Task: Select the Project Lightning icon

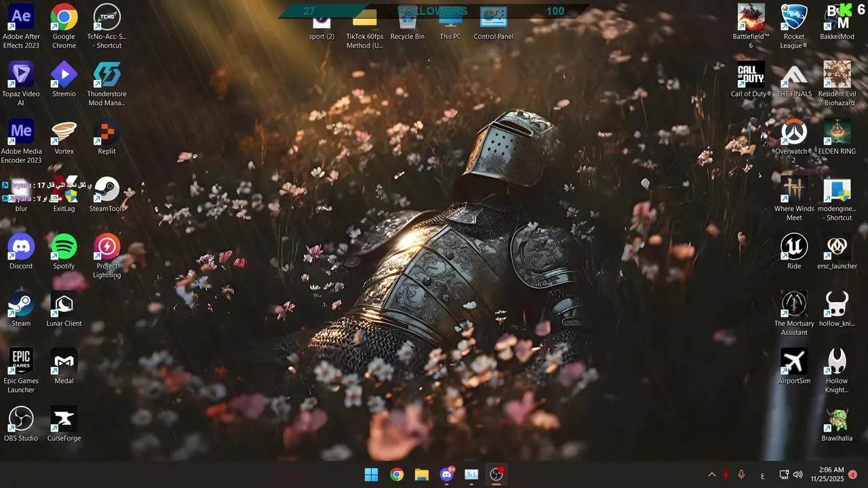Action: [106, 257]
